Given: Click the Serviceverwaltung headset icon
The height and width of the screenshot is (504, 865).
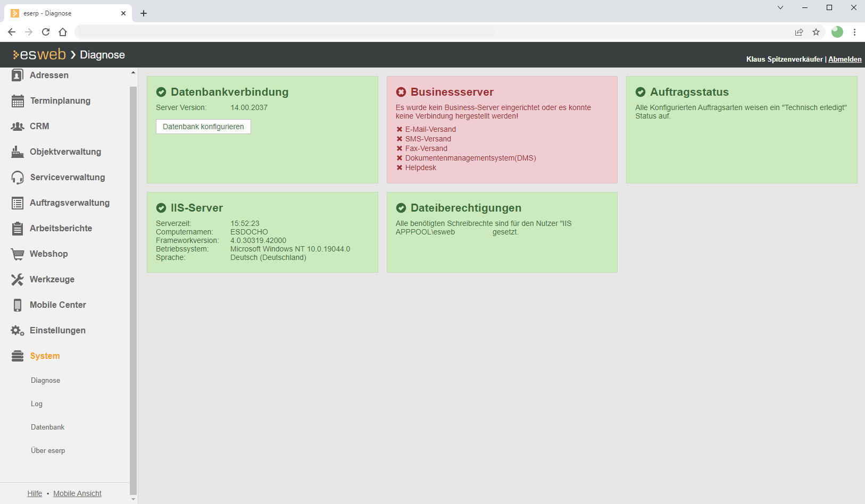Looking at the screenshot, I should click(x=18, y=178).
